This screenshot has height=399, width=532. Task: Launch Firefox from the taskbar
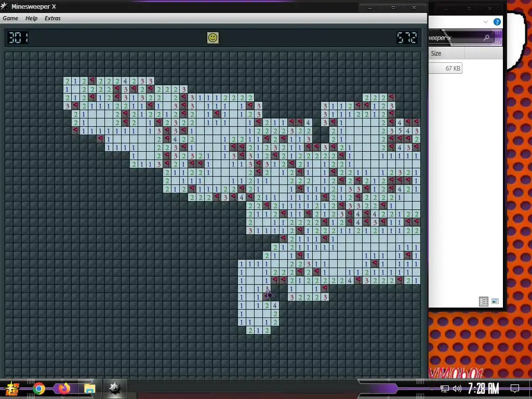(x=64, y=389)
